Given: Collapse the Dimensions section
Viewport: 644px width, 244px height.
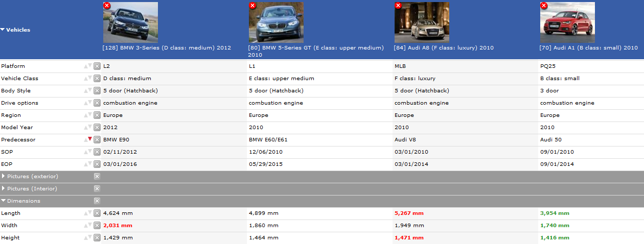Looking at the screenshot, I should (x=3, y=201).
